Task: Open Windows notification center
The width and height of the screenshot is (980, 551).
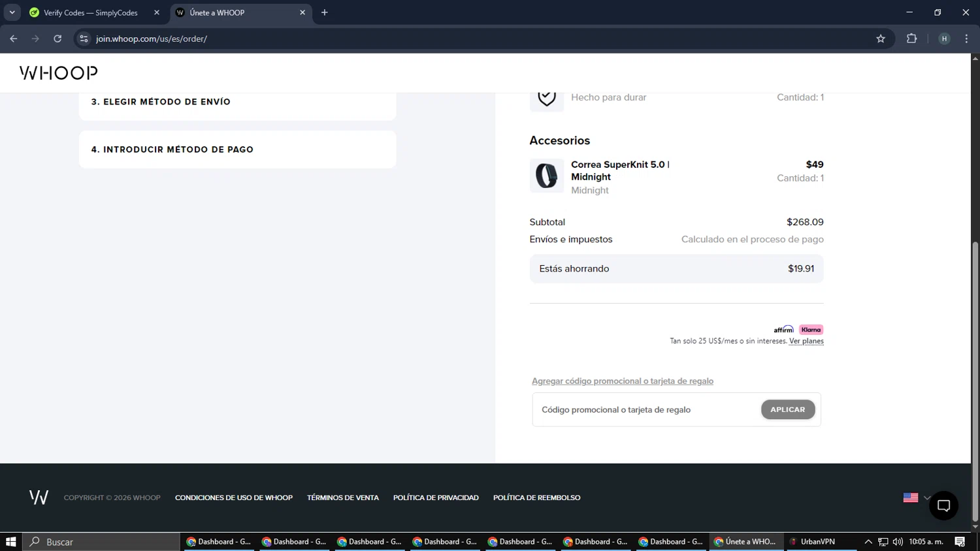Action: 960,542
